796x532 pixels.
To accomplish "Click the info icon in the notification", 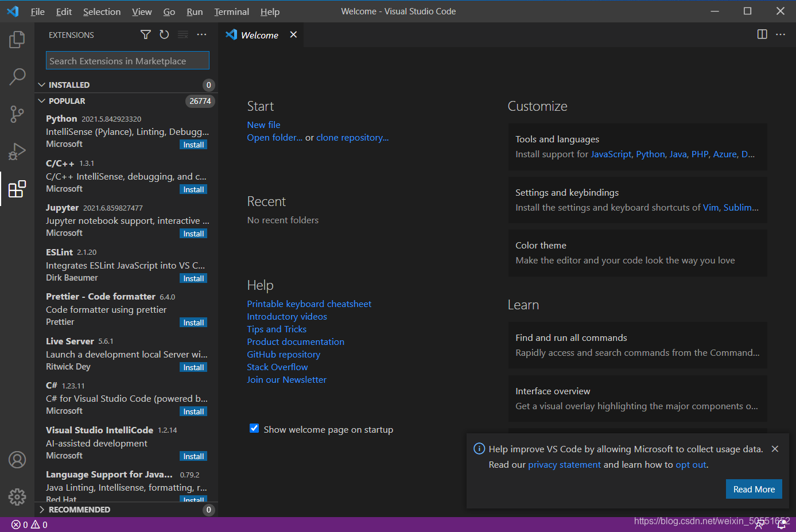I will [x=479, y=449].
